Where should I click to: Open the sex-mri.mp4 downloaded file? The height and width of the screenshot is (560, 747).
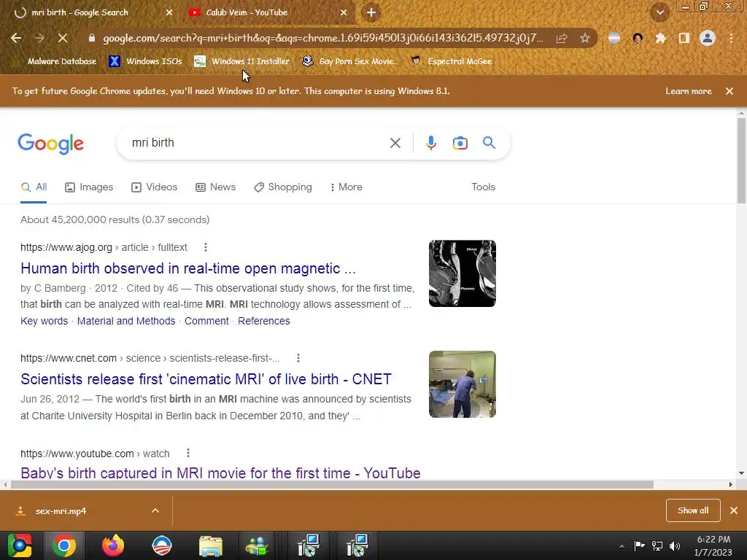pyautogui.click(x=61, y=511)
